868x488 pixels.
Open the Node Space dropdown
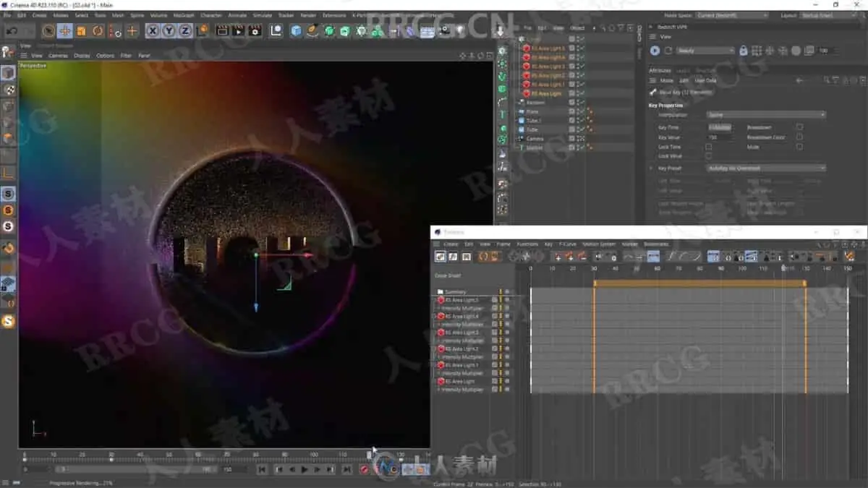[x=732, y=15]
